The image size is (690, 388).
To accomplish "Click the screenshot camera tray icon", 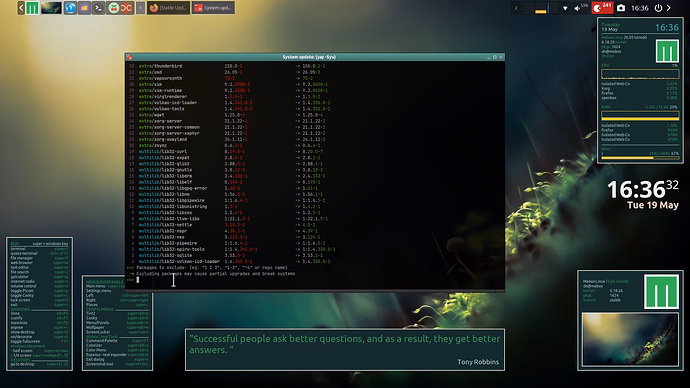I will coord(621,8).
